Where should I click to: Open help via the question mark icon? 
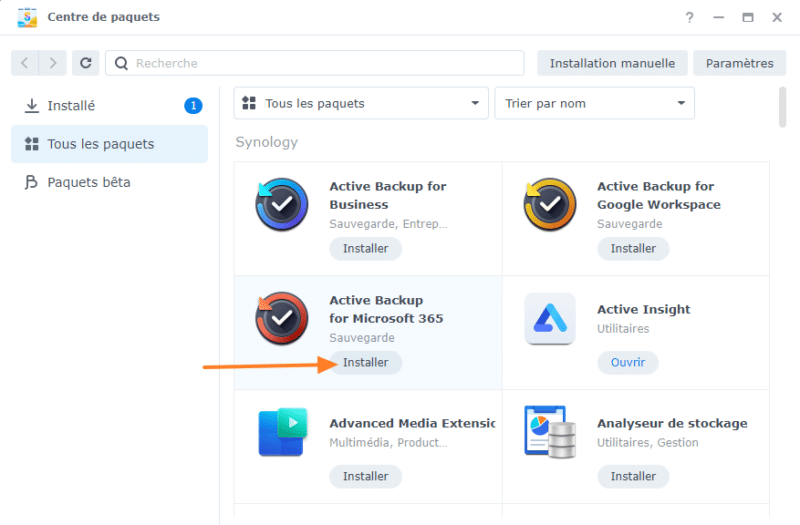[x=689, y=17]
